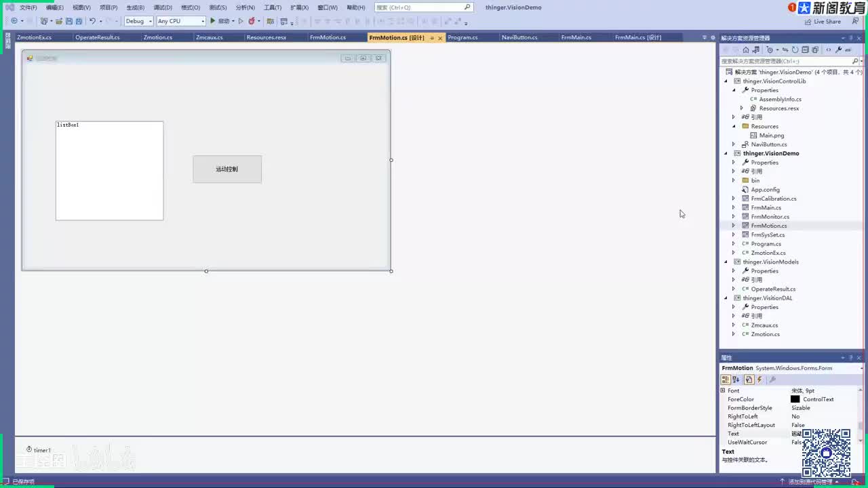
Task: Click the Live Share button label
Action: [827, 22]
